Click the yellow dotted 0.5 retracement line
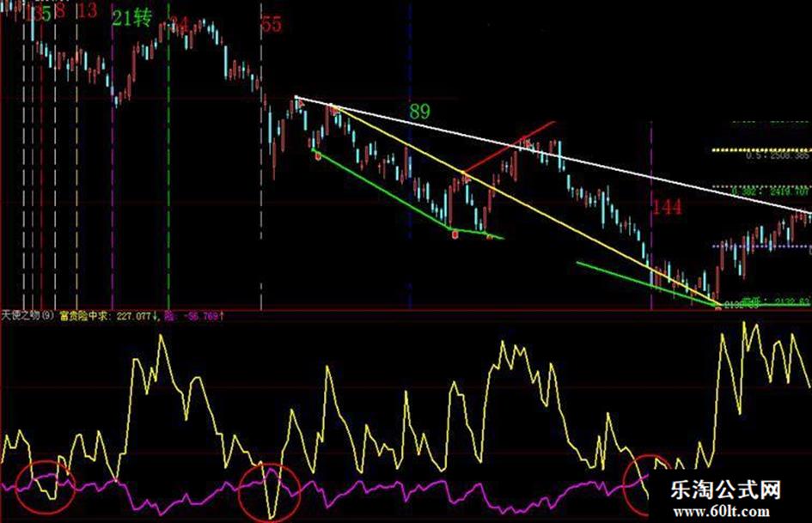812x523 pixels. (x=761, y=150)
